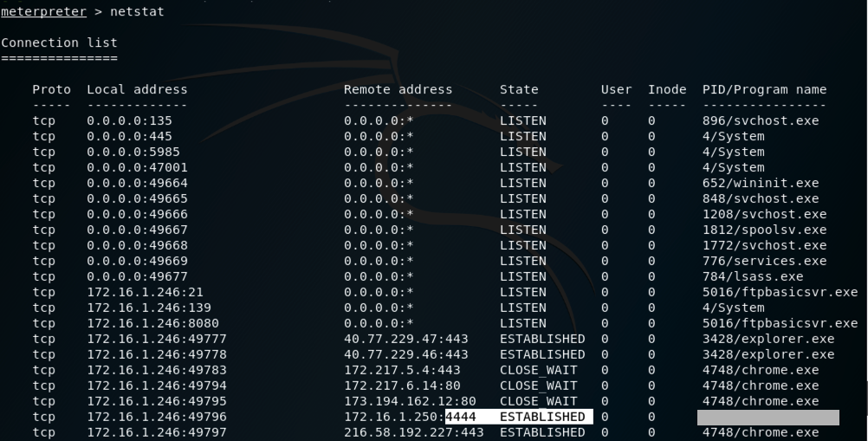Click 4/System on port 139 row
The height and width of the screenshot is (441, 868).
pos(734,308)
